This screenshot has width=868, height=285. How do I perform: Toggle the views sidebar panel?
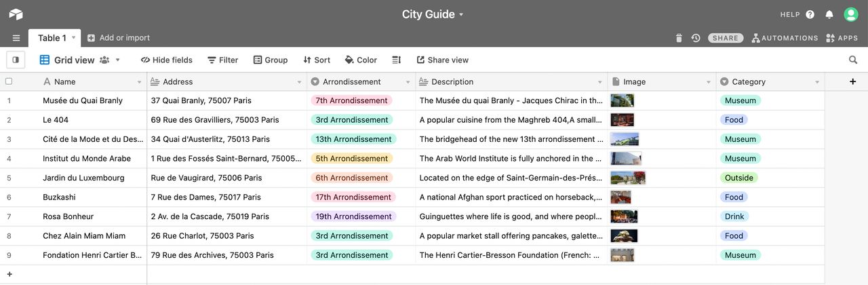(x=16, y=60)
